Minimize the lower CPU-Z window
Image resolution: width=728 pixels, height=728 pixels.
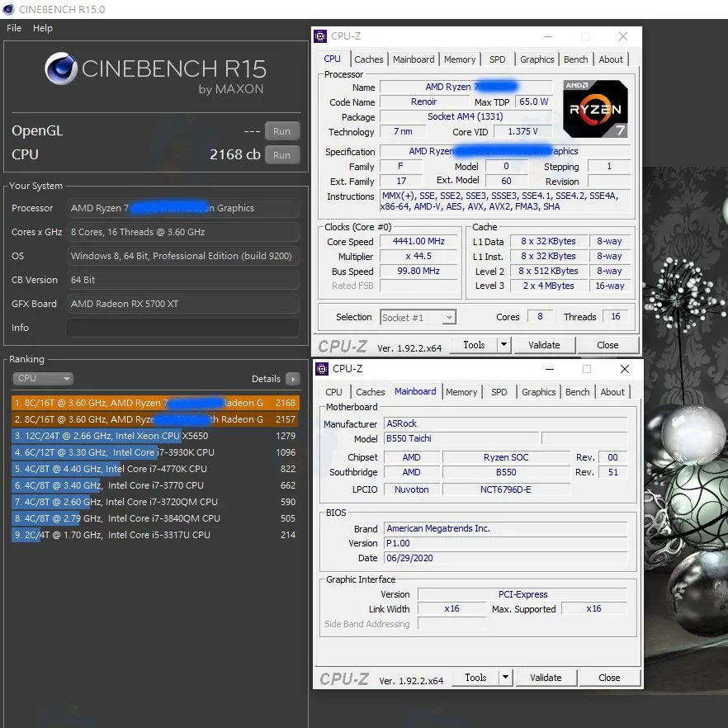(550, 369)
